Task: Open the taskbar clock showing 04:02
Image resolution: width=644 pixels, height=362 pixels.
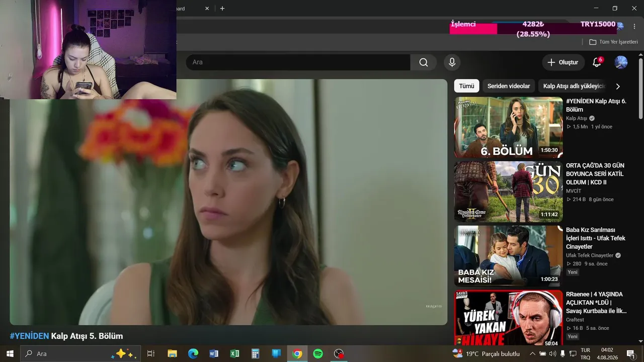Action: pyautogui.click(x=607, y=353)
